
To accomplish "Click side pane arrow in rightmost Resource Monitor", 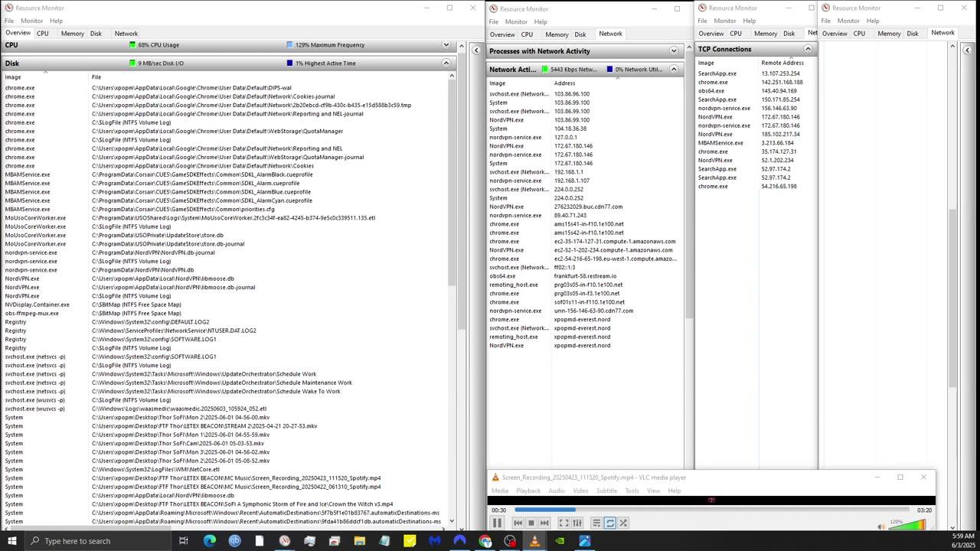I will 968,51.
